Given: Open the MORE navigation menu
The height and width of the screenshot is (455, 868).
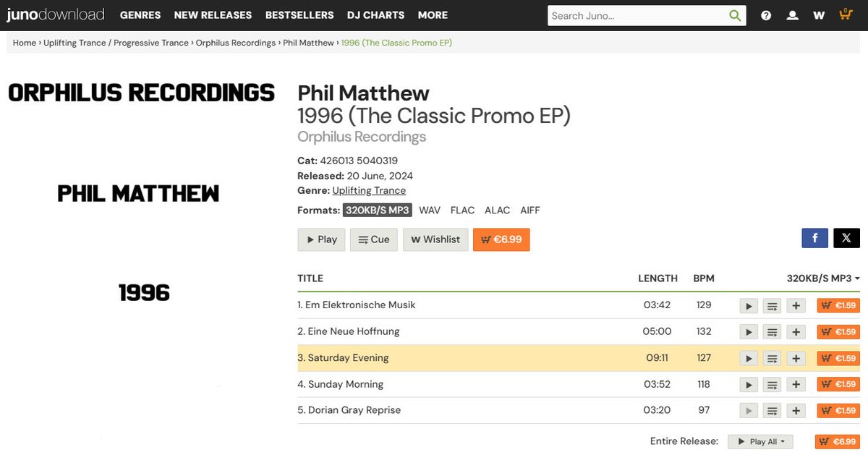Looking at the screenshot, I should click(433, 15).
